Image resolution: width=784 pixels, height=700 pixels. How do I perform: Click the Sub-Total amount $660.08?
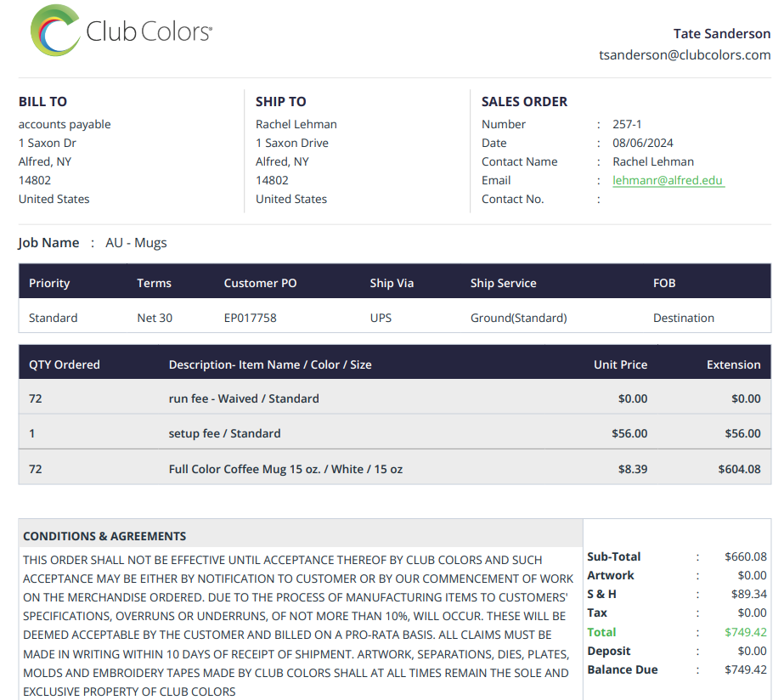click(x=746, y=557)
